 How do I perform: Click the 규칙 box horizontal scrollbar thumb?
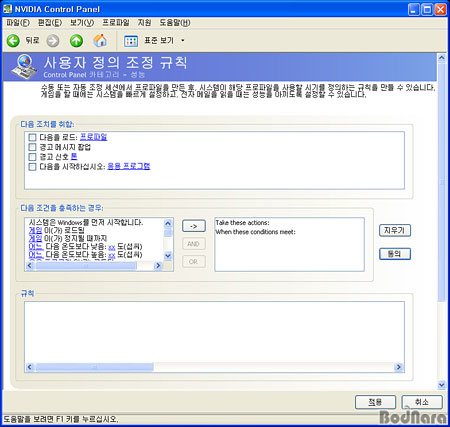tap(95, 367)
